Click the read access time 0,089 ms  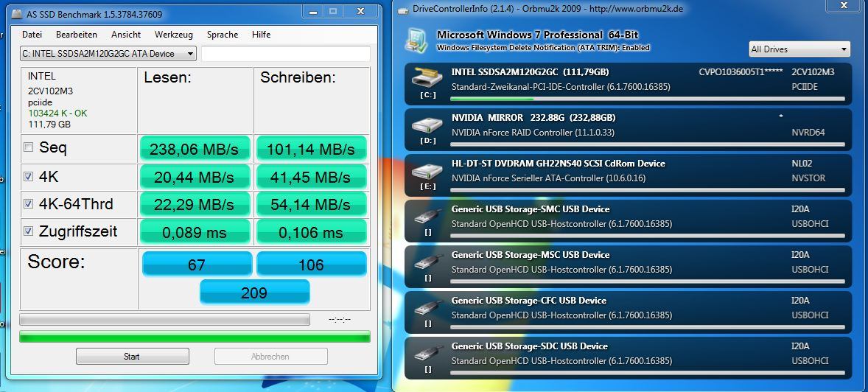tap(195, 231)
